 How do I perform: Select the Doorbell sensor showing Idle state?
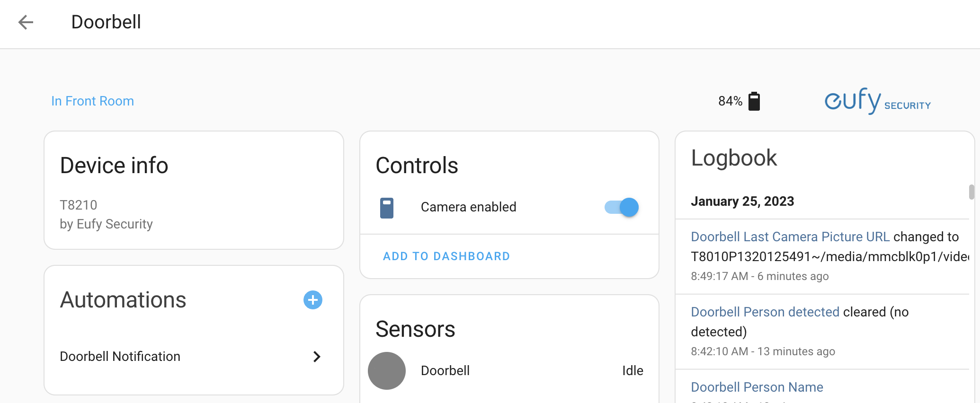509,371
